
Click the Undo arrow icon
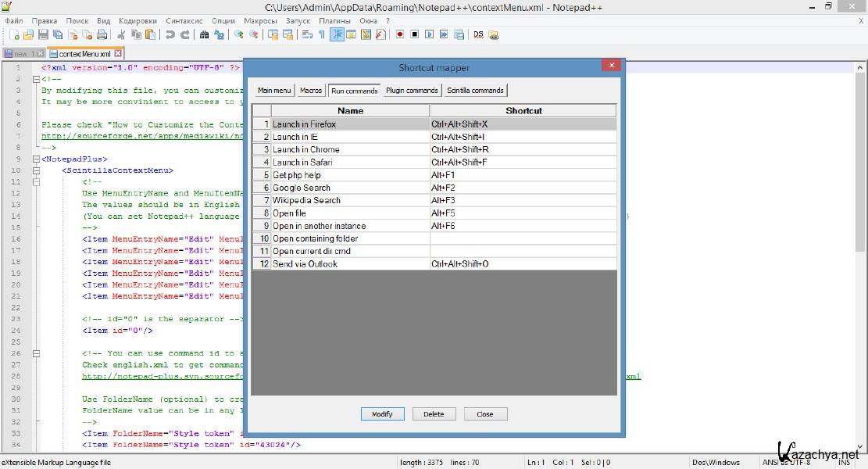tap(170, 34)
